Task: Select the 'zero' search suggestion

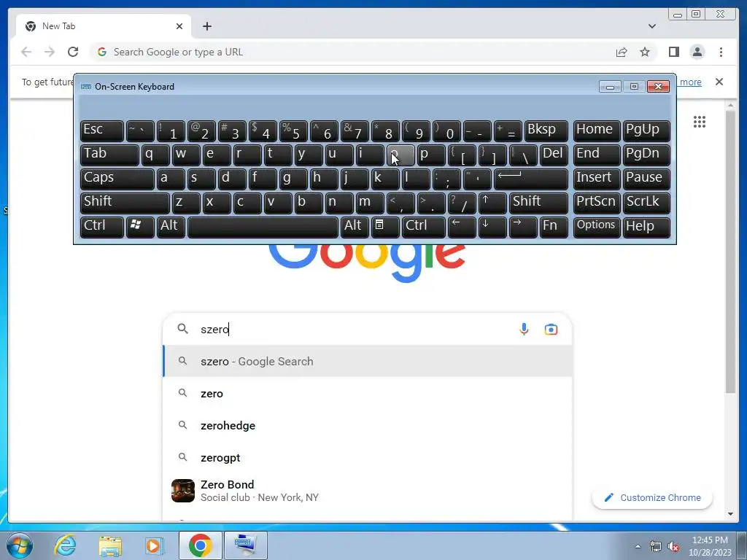Action: pyautogui.click(x=368, y=393)
